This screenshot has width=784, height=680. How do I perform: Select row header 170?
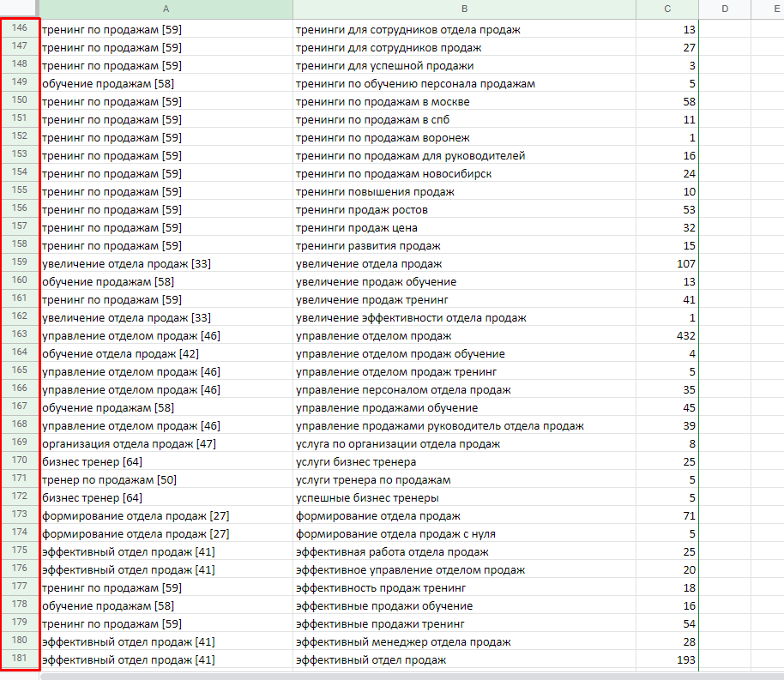click(20, 460)
